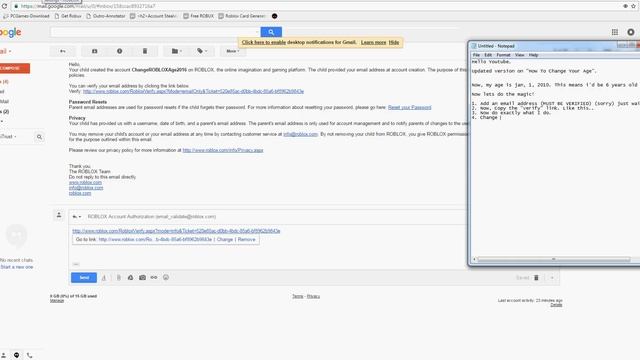
Task: Send the reply email
Action: 84,278
